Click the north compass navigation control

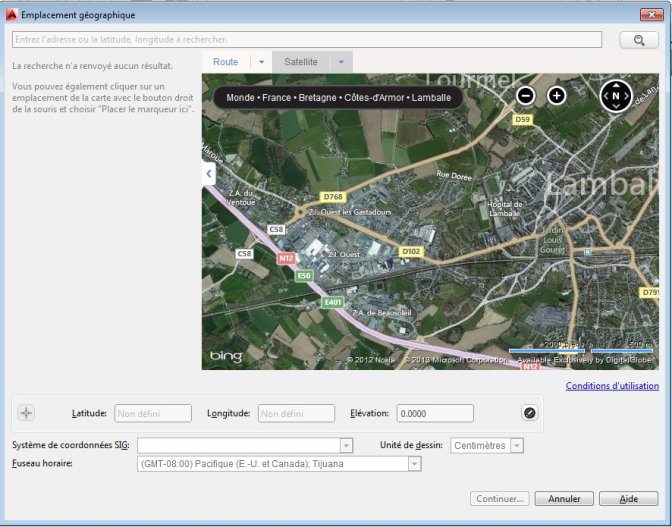point(616,96)
